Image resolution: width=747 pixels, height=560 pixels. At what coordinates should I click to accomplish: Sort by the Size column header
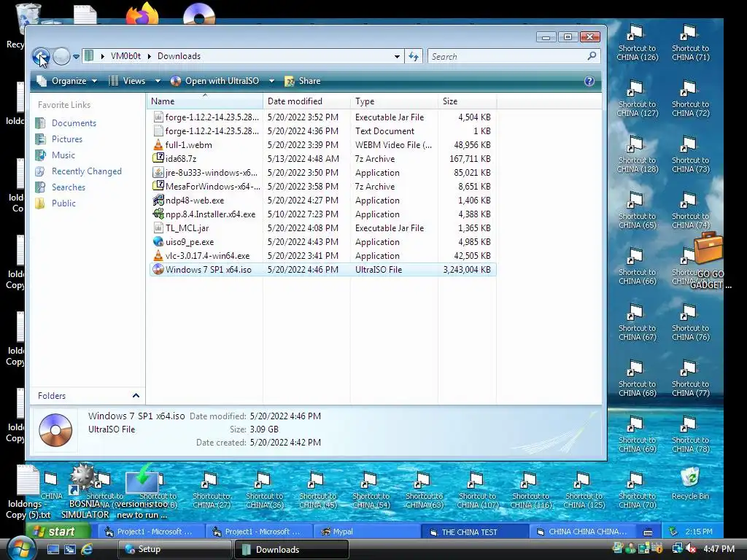point(467,101)
